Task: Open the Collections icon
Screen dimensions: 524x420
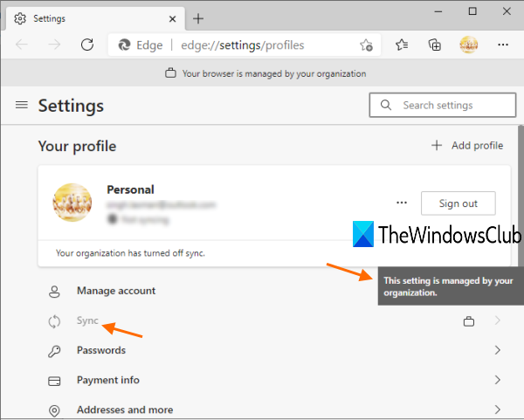Action: tap(435, 45)
